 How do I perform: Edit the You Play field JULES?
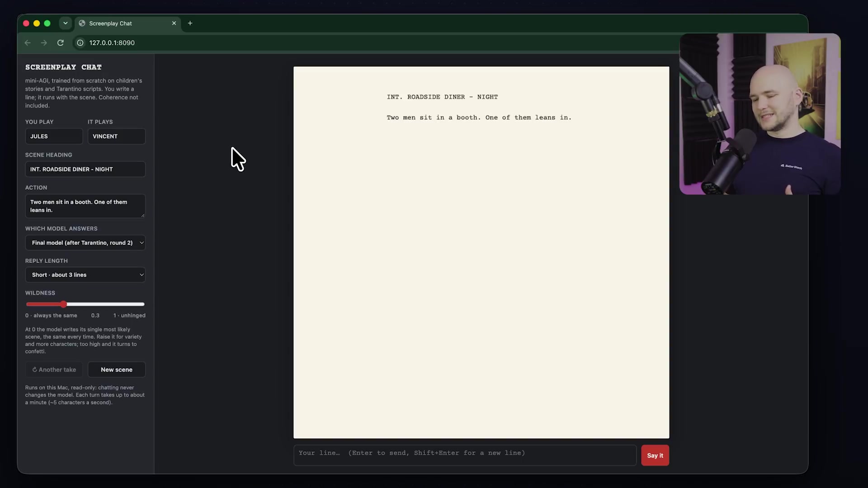point(54,136)
